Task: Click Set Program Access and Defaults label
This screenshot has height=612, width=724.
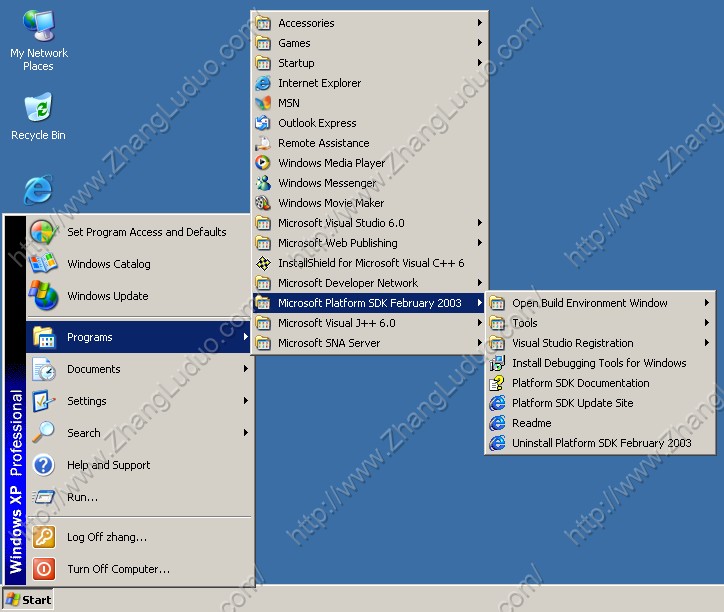Action: click(147, 232)
